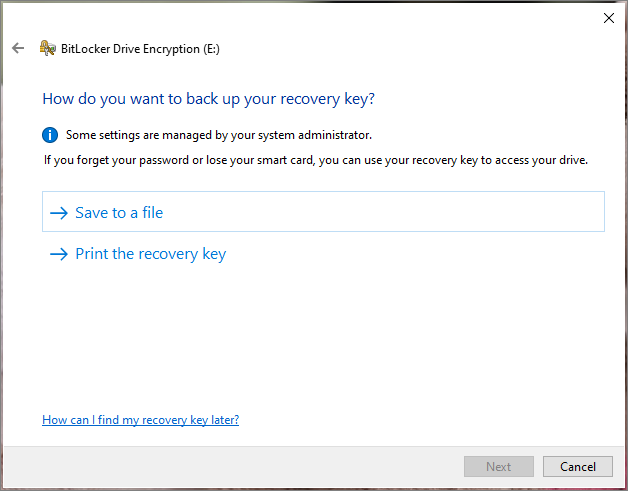
Task: Click the greyed-out Next button
Action: 499,467
